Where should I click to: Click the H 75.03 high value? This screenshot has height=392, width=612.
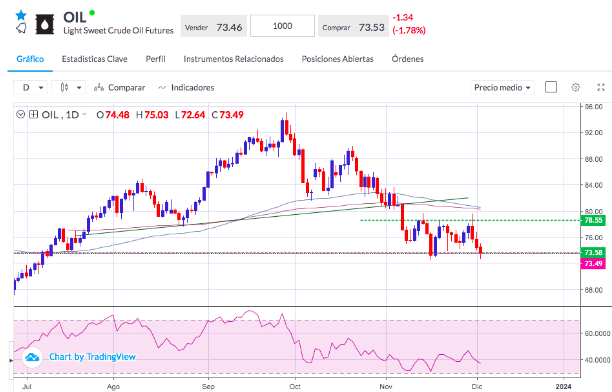pyautogui.click(x=152, y=115)
